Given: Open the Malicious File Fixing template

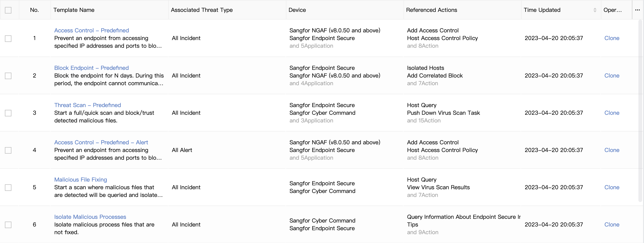Looking at the screenshot, I should (x=81, y=179).
